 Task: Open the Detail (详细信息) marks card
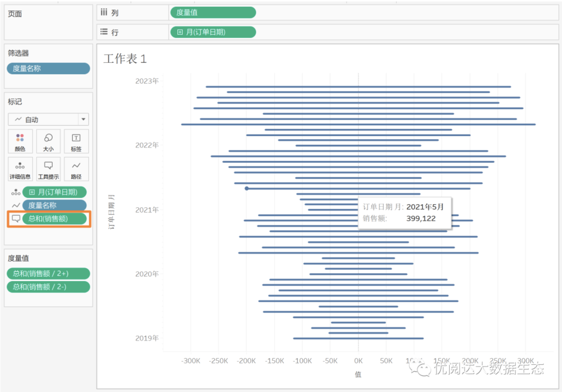(x=20, y=169)
